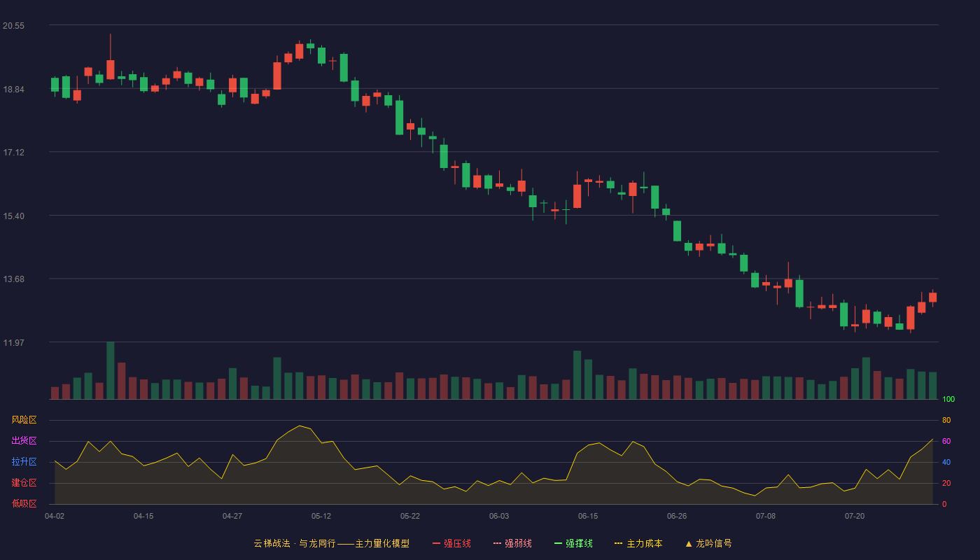Click the last red candlestick on the chart
This screenshot has width=980, height=560.
[932, 297]
